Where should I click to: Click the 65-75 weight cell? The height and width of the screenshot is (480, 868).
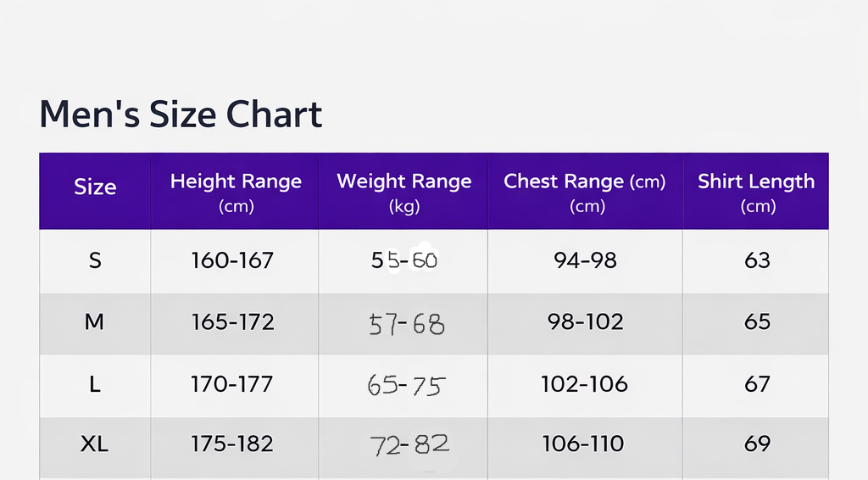[x=406, y=385]
